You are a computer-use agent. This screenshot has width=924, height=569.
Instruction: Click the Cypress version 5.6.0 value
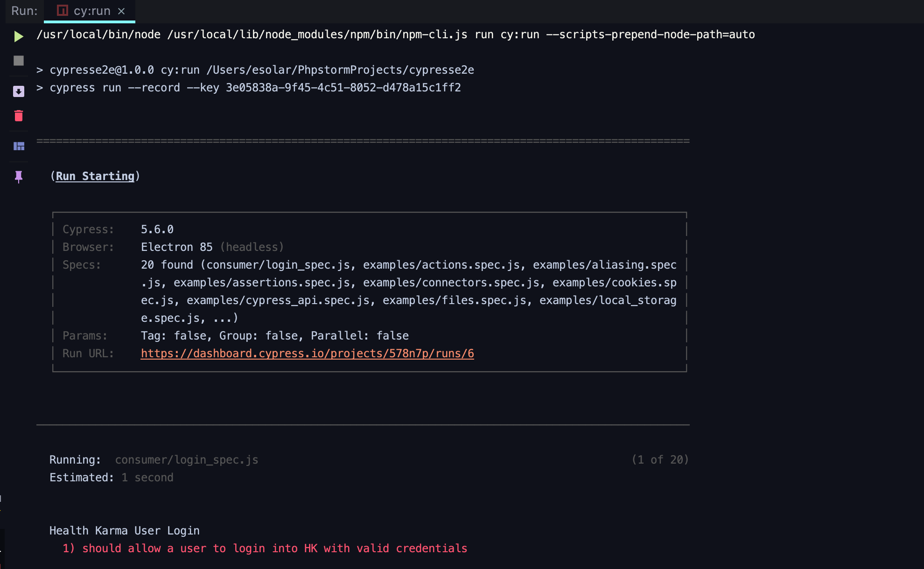(x=157, y=229)
